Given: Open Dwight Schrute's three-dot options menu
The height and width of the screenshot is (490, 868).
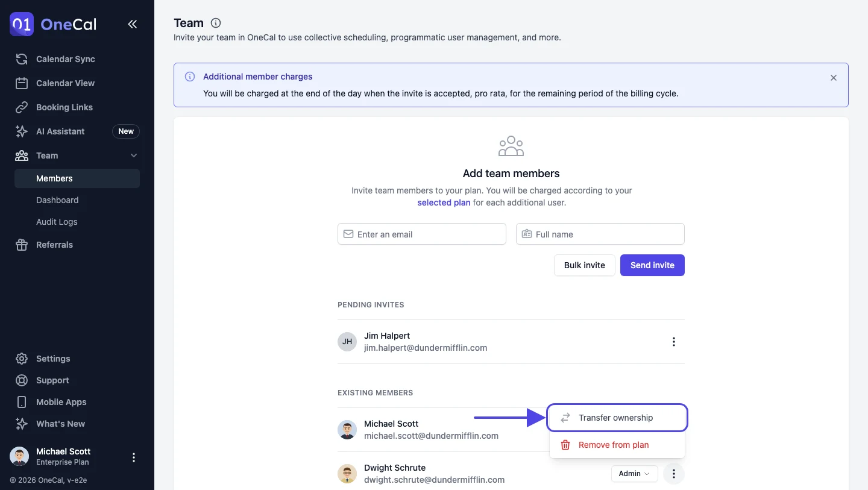Looking at the screenshot, I should [674, 474].
